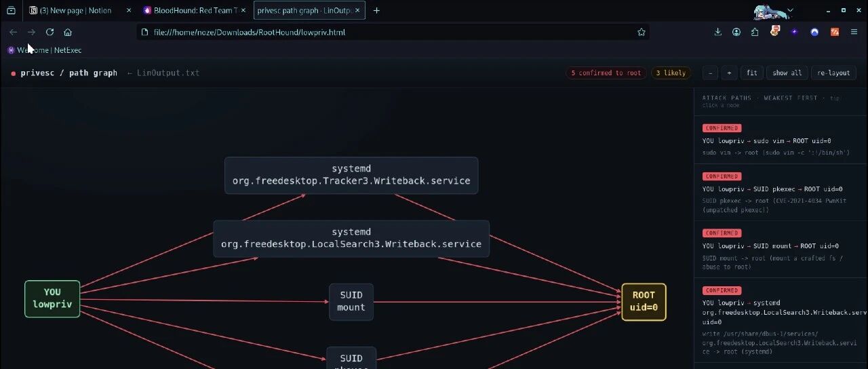Bookmark this page with the star icon
The height and width of the screenshot is (369, 868).
click(641, 32)
